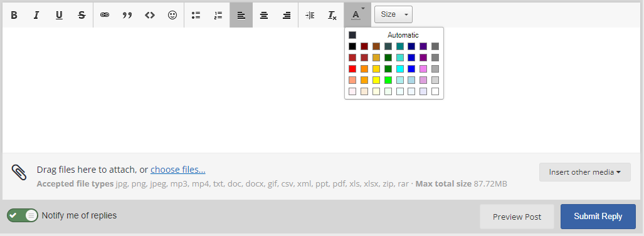Select the maroon color swatch in top row
The image size is (644, 236).
tap(364, 46)
